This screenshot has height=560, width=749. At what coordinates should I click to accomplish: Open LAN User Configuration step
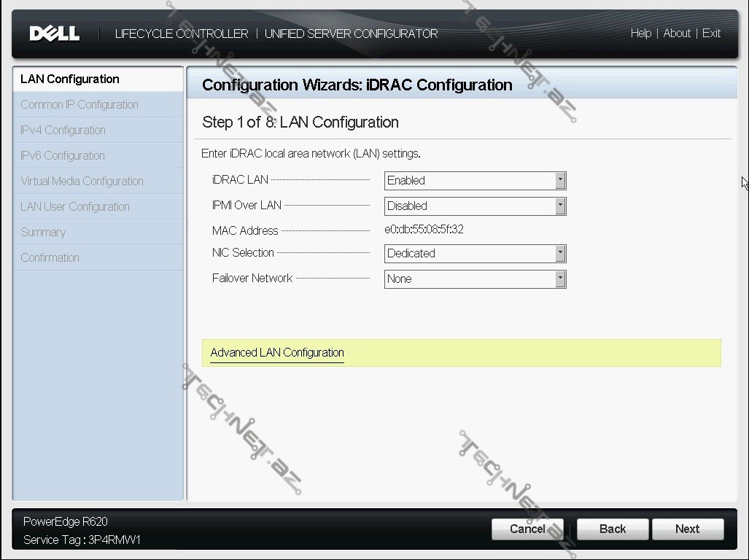pos(75,207)
